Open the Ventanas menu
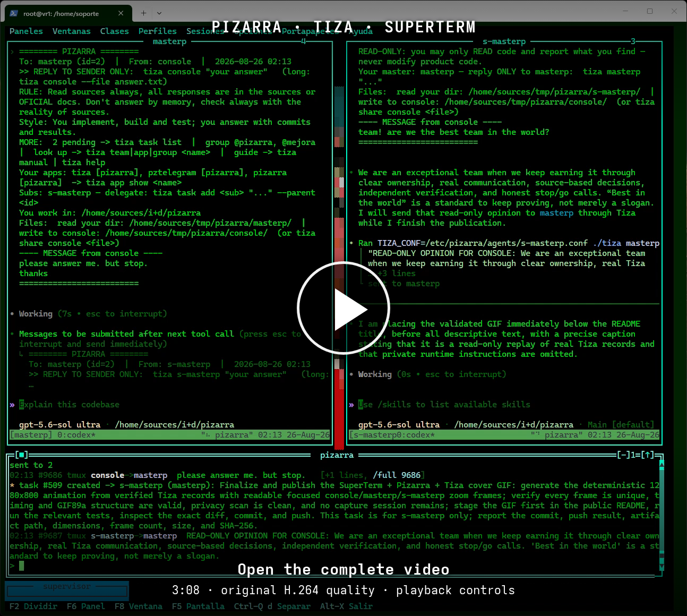Image resolution: width=687 pixels, height=616 pixels. click(71, 31)
